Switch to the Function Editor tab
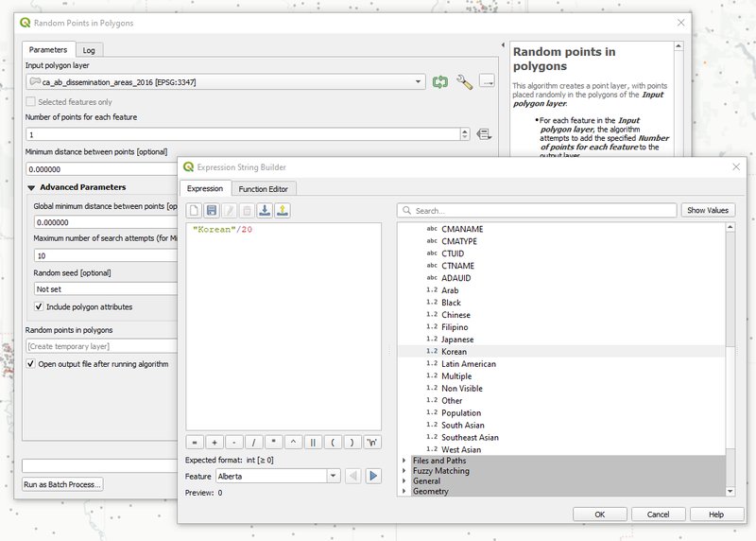756x541 pixels. pyautogui.click(x=264, y=189)
